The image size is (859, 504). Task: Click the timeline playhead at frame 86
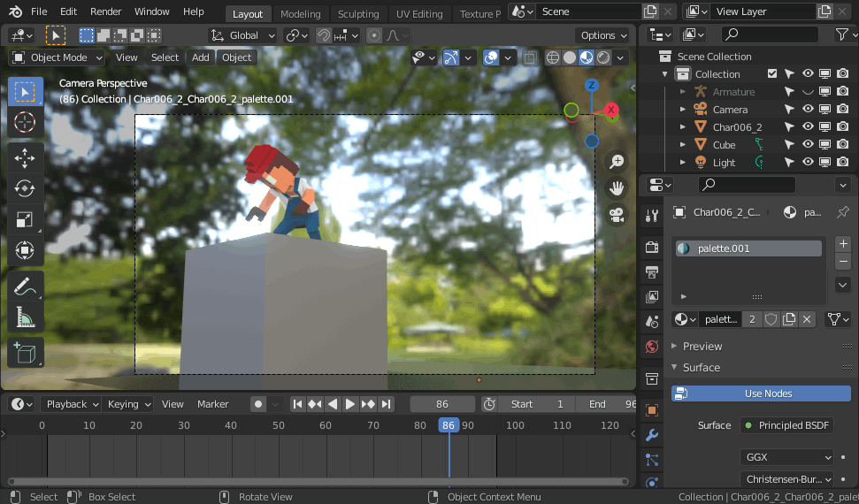(x=449, y=425)
